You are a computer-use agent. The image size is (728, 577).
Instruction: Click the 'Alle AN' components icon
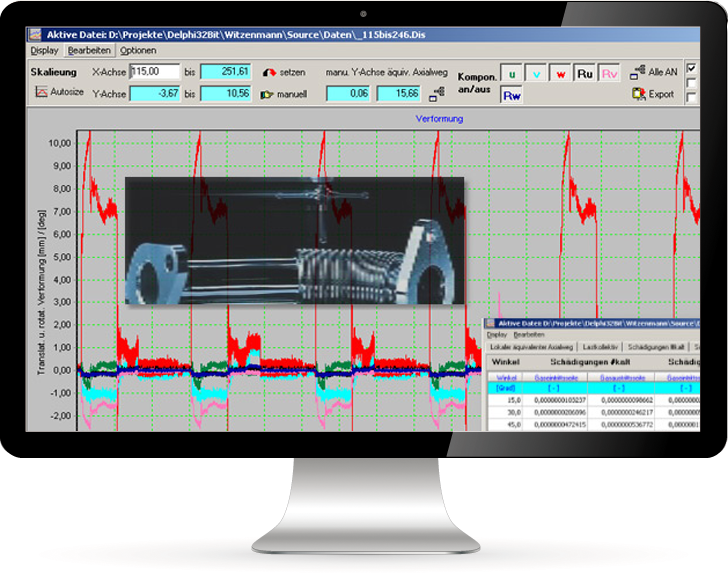(637, 73)
